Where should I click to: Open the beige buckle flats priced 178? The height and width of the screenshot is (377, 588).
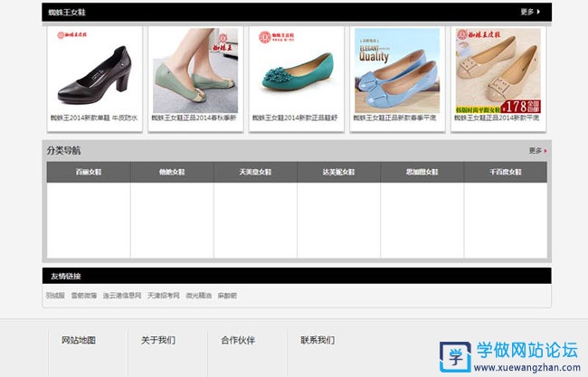(x=498, y=70)
